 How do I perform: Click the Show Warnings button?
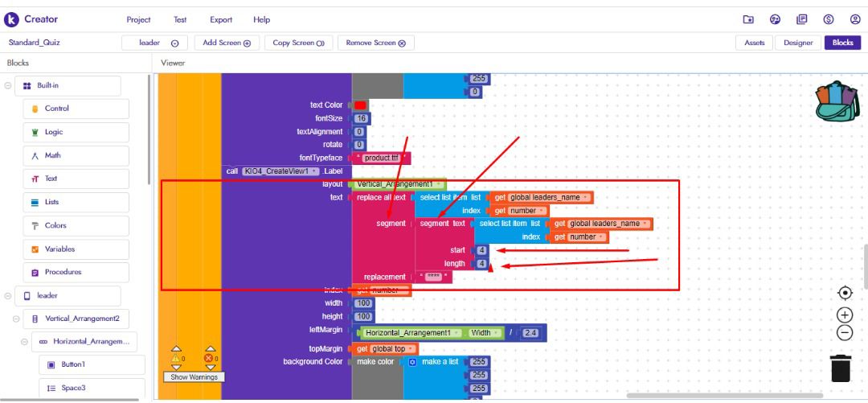pyautogui.click(x=194, y=377)
